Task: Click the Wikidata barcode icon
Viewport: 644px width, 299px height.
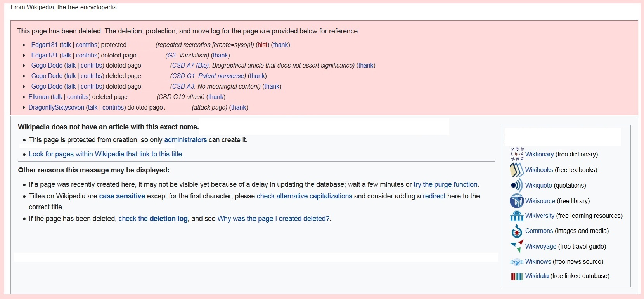Action: click(517, 276)
